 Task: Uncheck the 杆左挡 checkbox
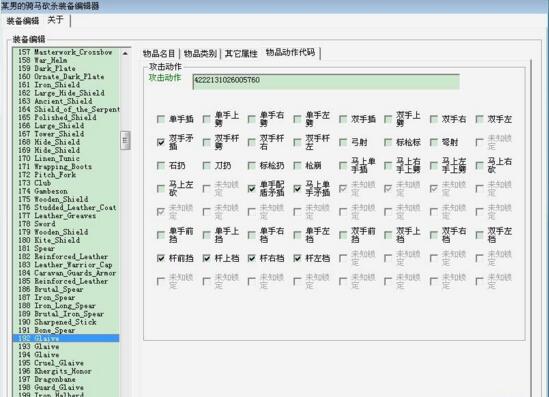click(297, 258)
